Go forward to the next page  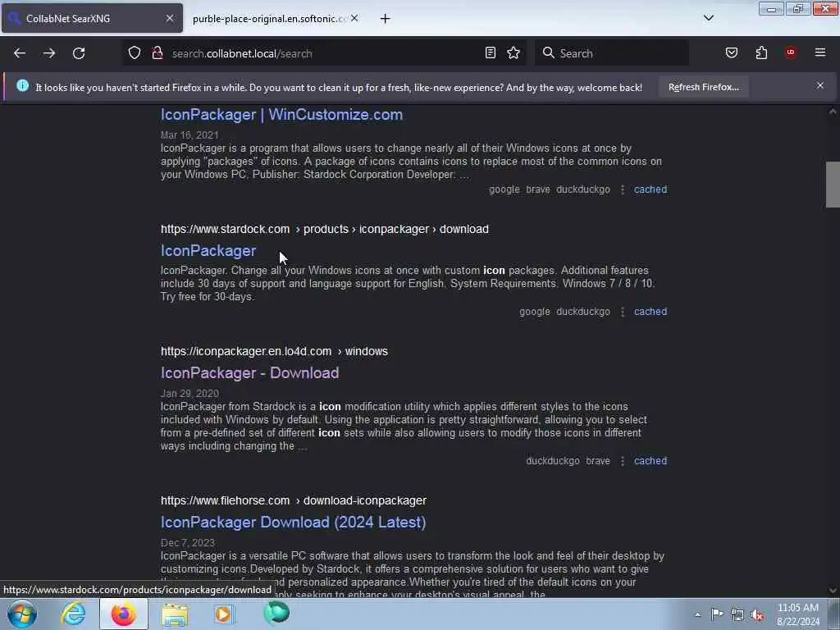[49, 53]
